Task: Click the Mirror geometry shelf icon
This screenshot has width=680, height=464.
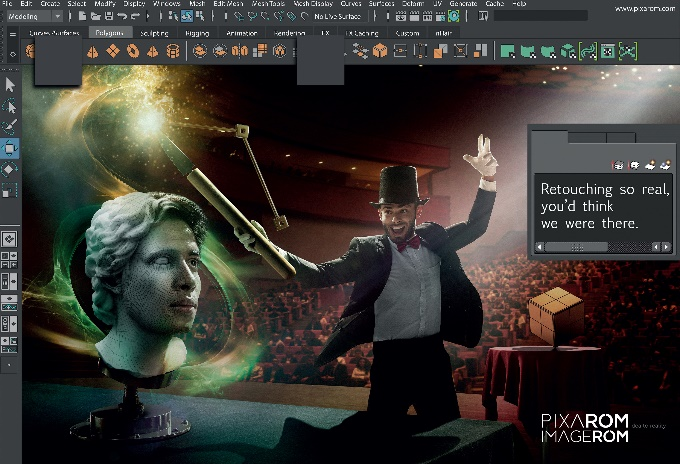Action: point(239,51)
